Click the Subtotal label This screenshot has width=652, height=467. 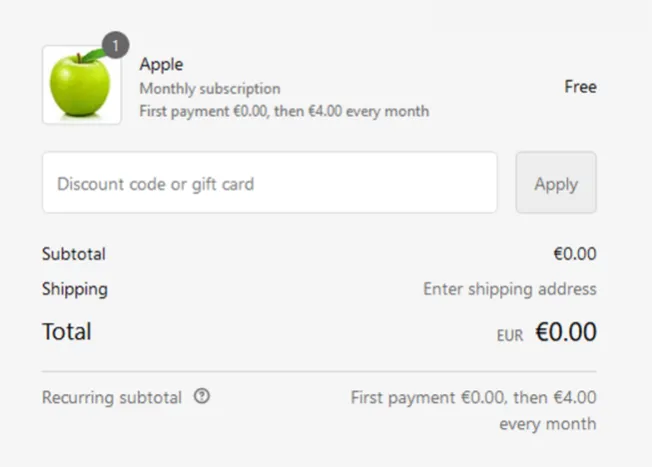(74, 254)
